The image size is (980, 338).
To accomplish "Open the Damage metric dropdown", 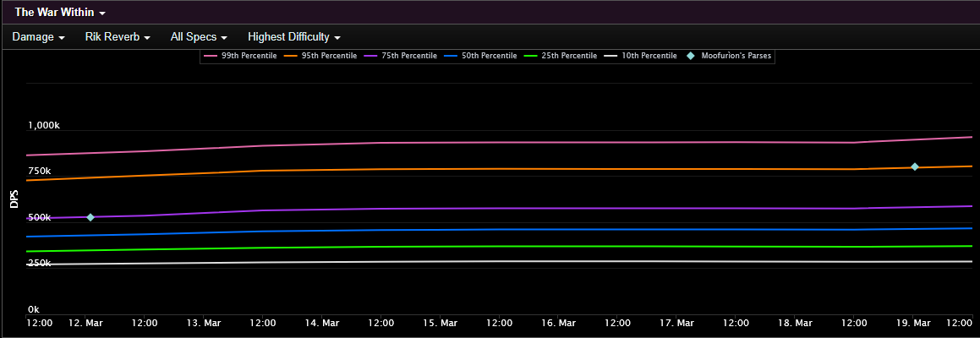I will click(x=39, y=37).
